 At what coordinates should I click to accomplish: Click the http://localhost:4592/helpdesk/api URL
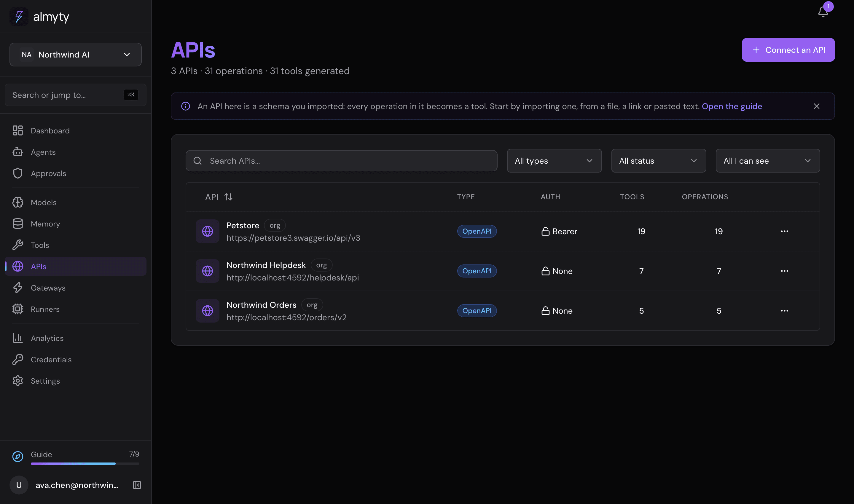[x=292, y=277]
